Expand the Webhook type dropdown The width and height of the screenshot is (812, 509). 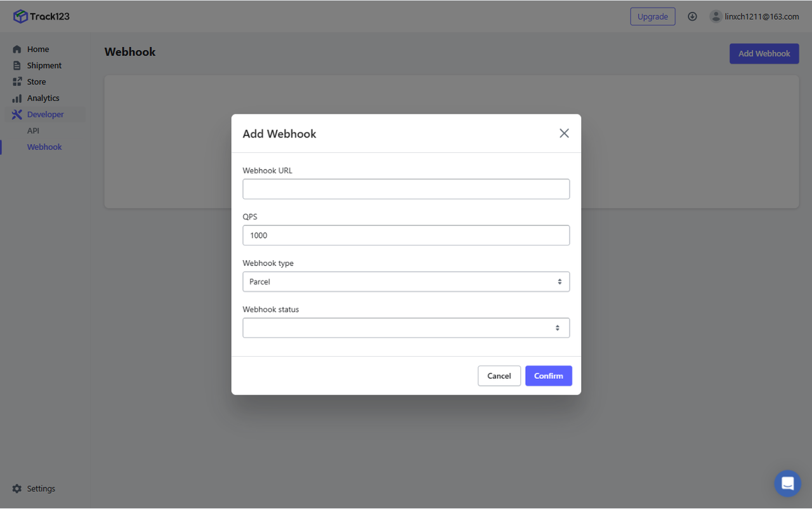(406, 282)
